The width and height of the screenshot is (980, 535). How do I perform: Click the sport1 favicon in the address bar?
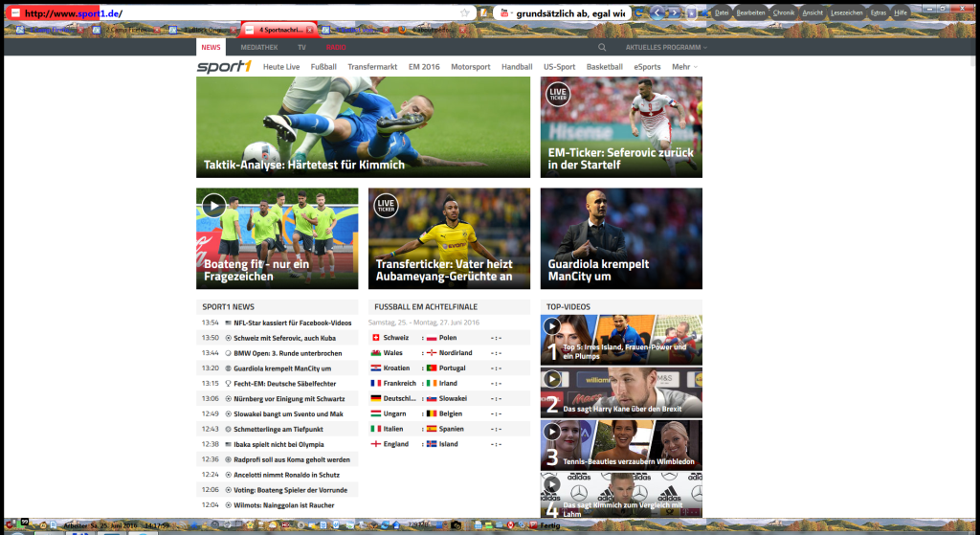tap(15, 13)
